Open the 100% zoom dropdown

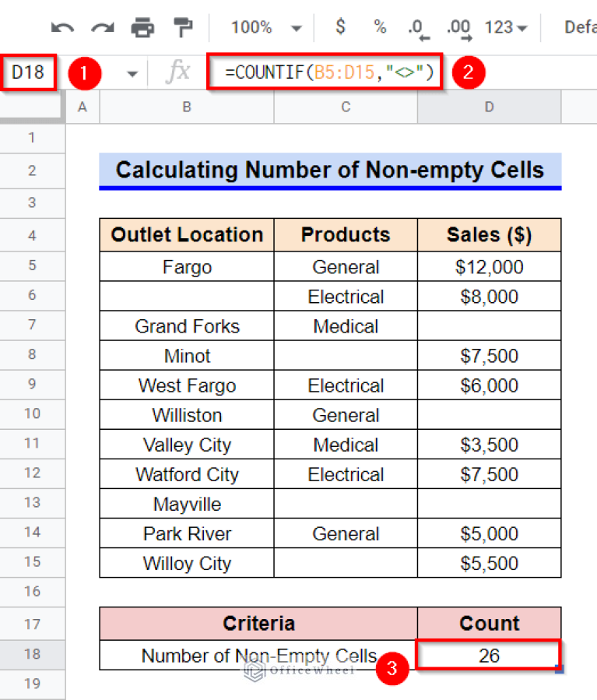coord(266,27)
